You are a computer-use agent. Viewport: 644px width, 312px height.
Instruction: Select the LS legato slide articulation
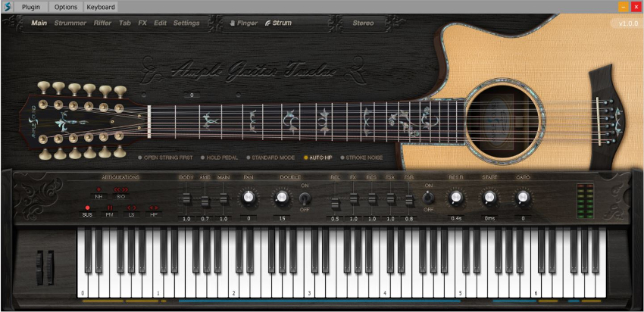(131, 211)
